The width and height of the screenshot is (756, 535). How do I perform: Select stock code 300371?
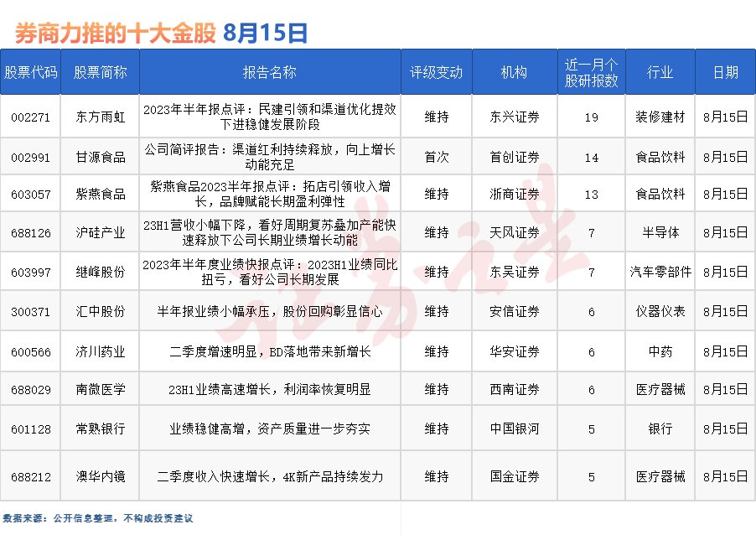pos(30,312)
